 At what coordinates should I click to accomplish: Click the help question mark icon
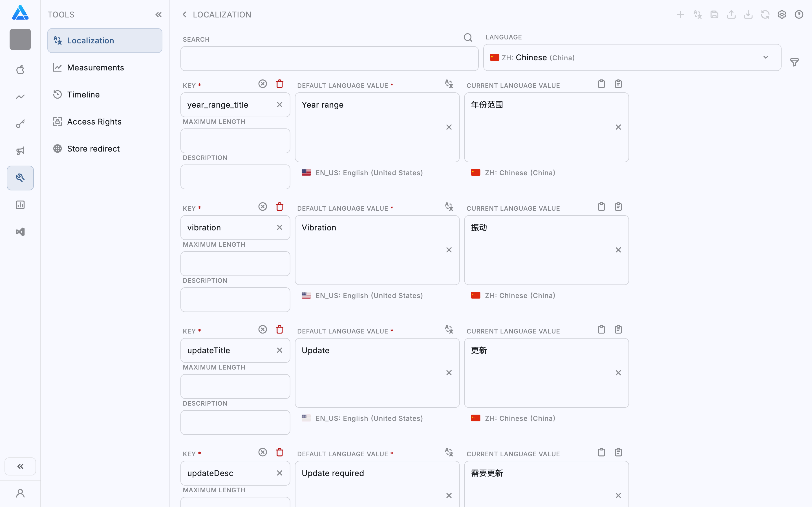(799, 14)
